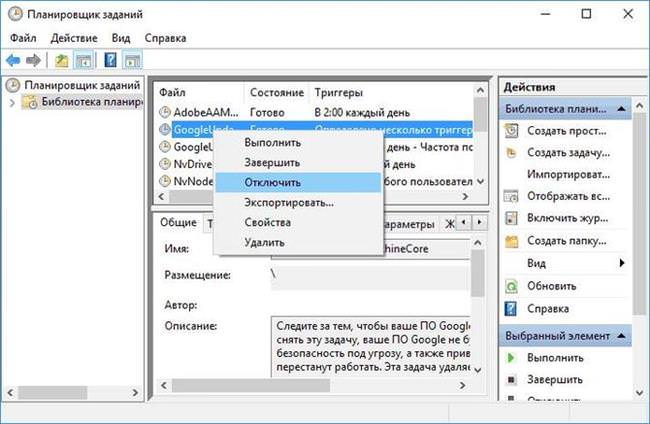Image resolution: width=650 pixels, height=424 pixels.
Task: Click the Actions pane scrollbar down arrow
Action: click(639, 392)
